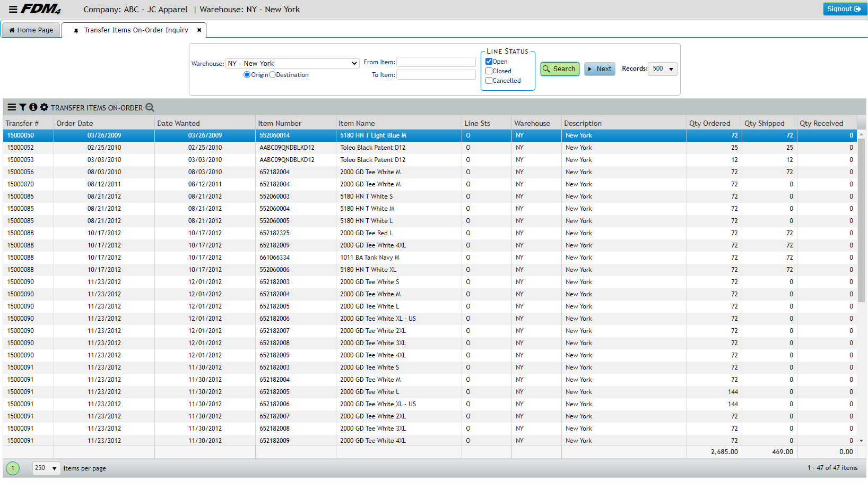Click into the From Item input field

[436, 62]
